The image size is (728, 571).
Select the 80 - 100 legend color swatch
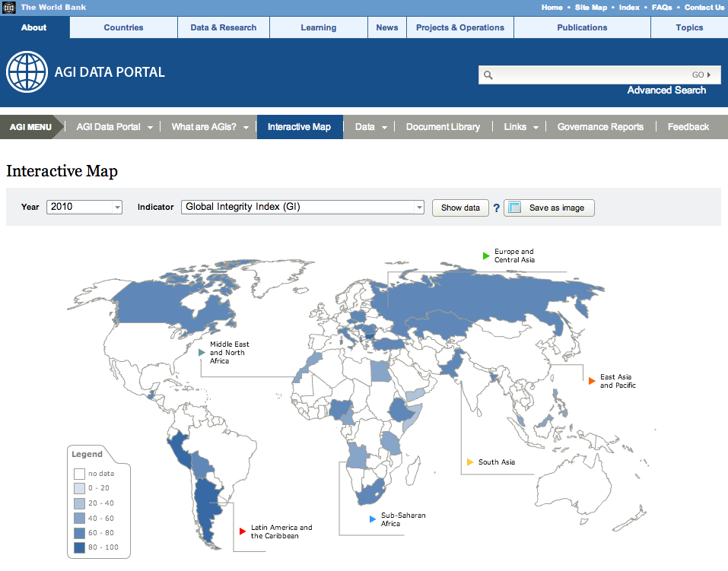pyautogui.click(x=79, y=548)
